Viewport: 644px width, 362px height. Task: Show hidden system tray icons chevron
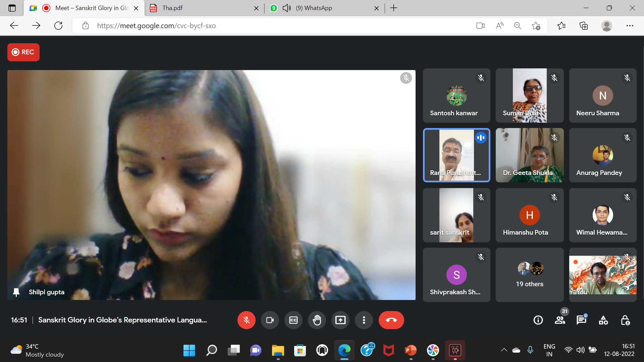pos(504,350)
